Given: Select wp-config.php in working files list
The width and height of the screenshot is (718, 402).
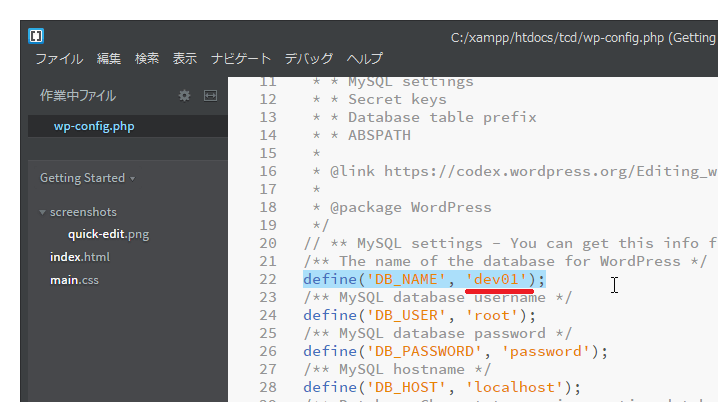Looking at the screenshot, I should coord(94,127).
